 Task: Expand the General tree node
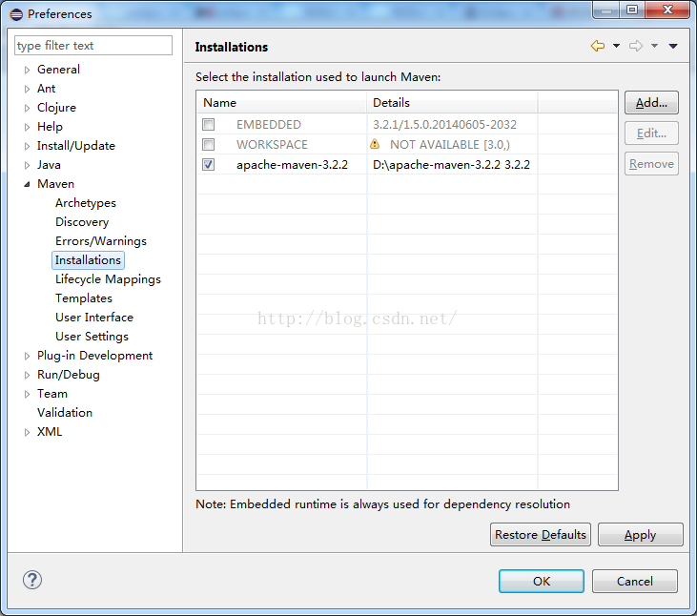pyautogui.click(x=27, y=70)
